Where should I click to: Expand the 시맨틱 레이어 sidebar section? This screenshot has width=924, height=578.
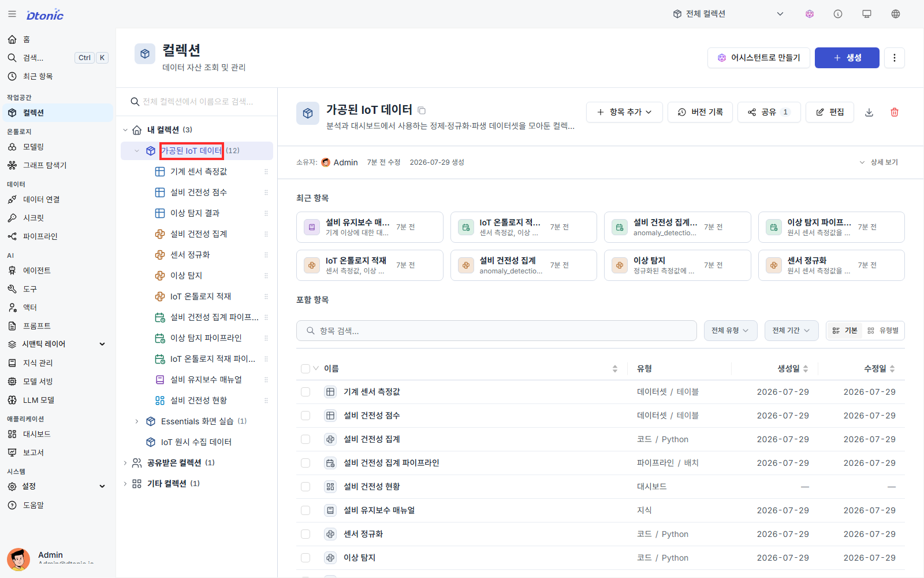[x=57, y=344]
